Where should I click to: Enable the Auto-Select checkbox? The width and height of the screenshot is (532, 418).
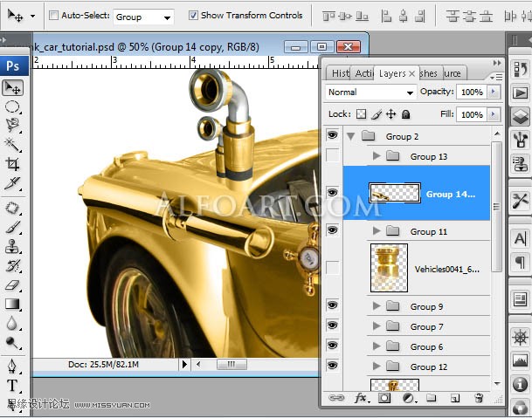(53, 15)
